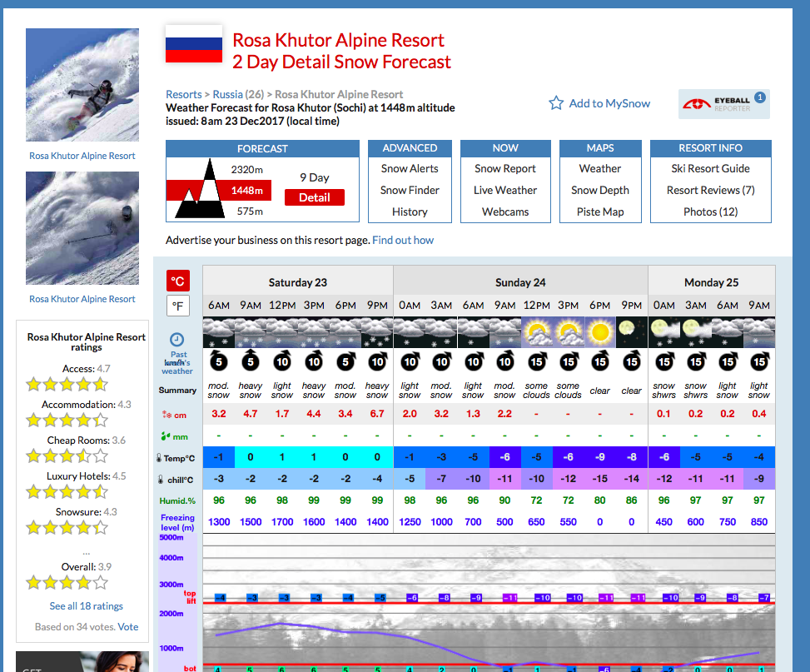This screenshot has height=672, width=810.
Task: Click the page title Rosa Khutor Alpine Resort
Action: click(x=338, y=40)
